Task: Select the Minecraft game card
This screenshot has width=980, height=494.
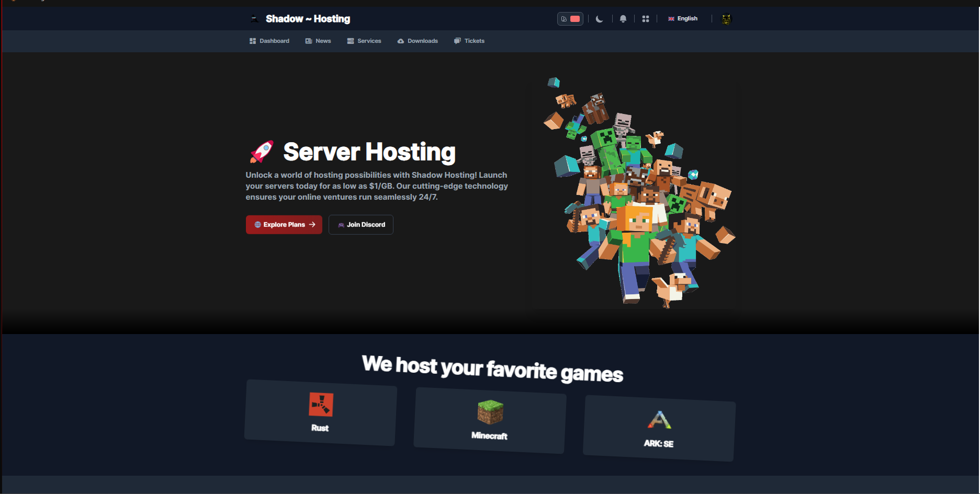Action: [490, 421]
